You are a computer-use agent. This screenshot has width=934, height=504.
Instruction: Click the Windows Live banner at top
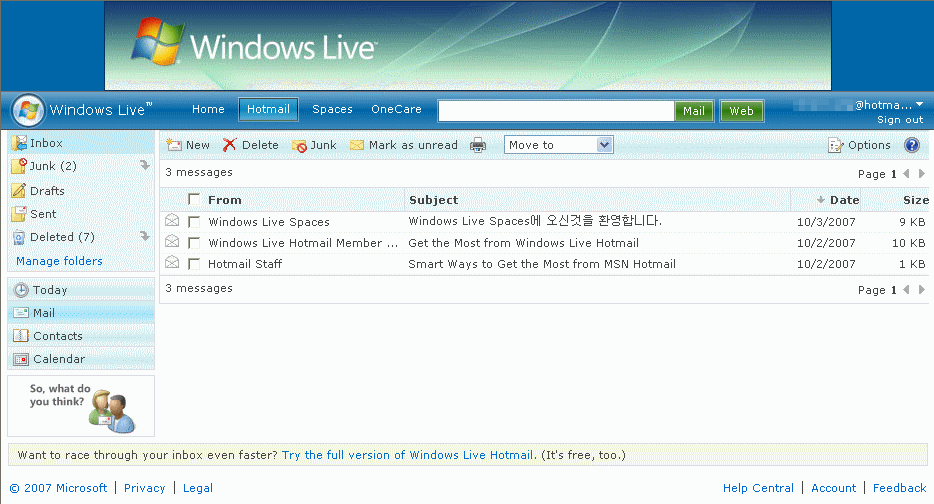point(468,46)
